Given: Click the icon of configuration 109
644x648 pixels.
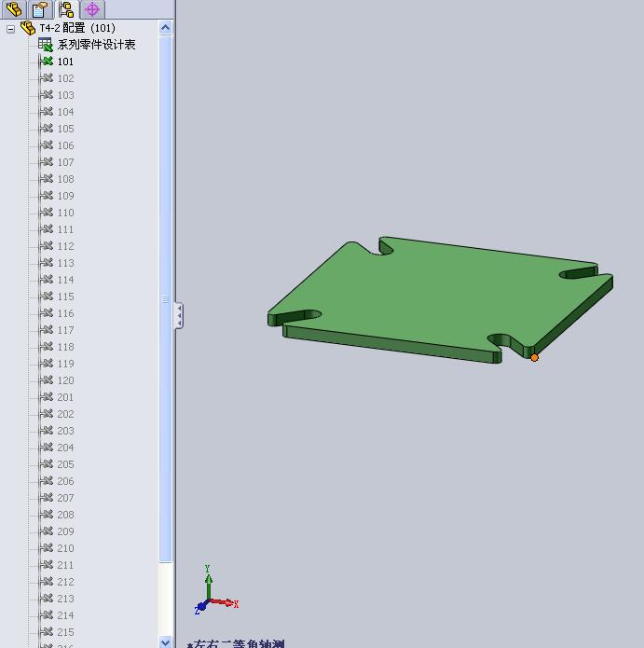Looking at the screenshot, I should coord(47,196).
